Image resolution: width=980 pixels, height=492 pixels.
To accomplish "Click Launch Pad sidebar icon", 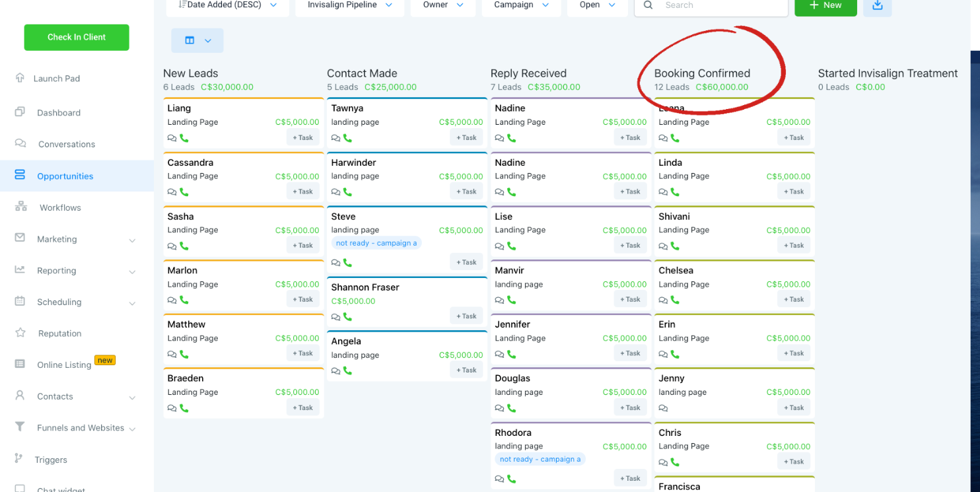I will [20, 78].
